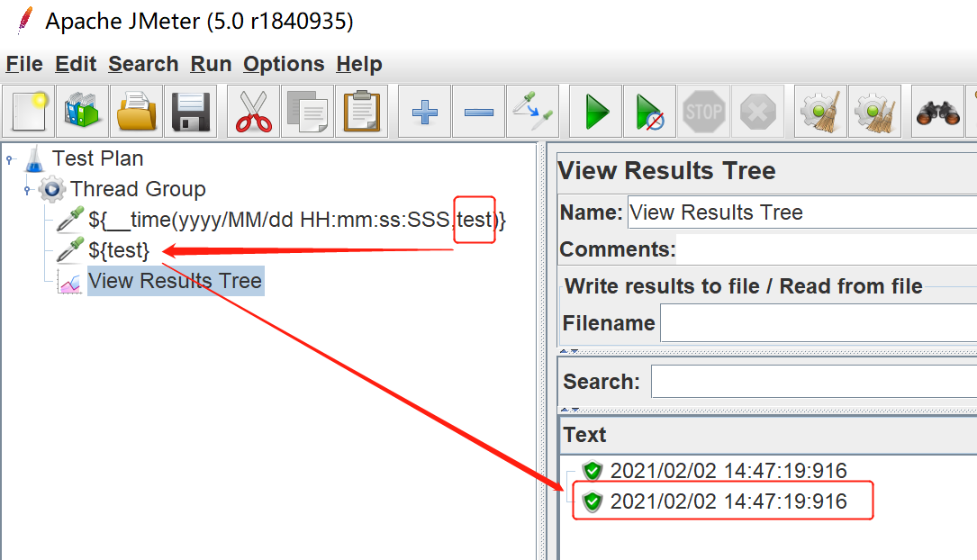The image size is (977, 560).
Task: Click the New test plan icon
Action: pyautogui.click(x=29, y=112)
